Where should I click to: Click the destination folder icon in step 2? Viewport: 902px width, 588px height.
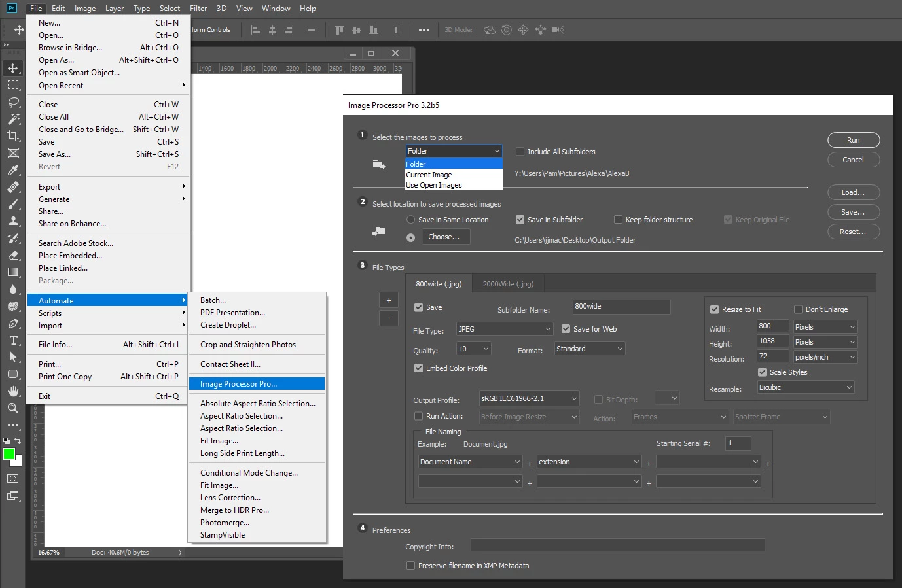[x=379, y=231]
